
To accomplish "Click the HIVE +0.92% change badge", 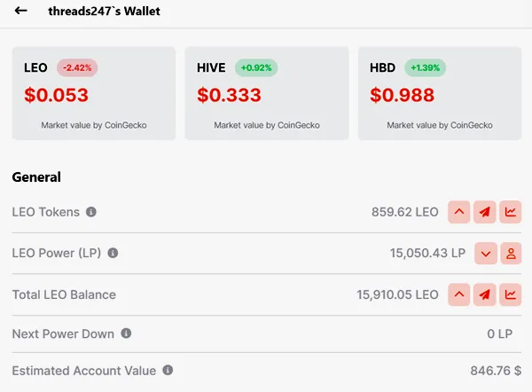I will pos(256,67).
